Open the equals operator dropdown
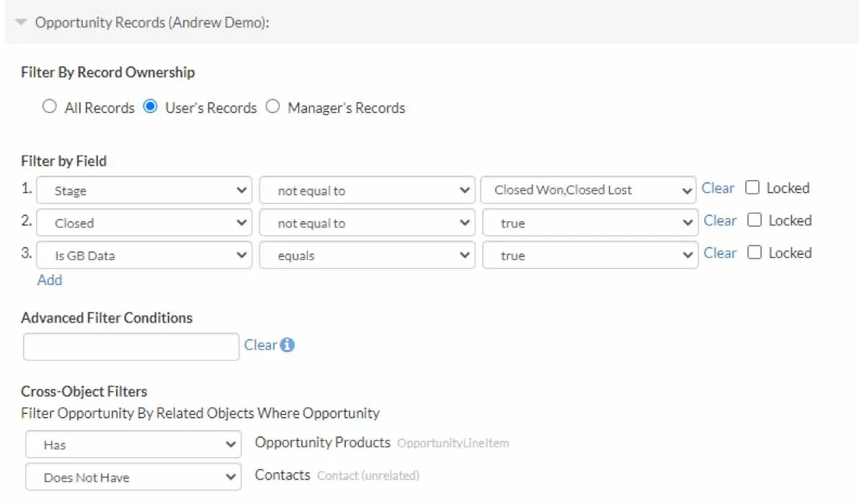Screen dimensions: 859x504 click(x=367, y=254)
